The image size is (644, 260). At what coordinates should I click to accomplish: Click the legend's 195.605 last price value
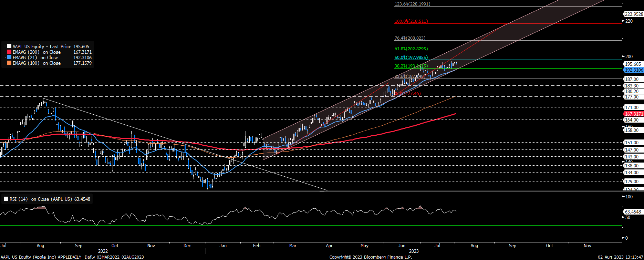pyautogui.click(x=81, y=46)
